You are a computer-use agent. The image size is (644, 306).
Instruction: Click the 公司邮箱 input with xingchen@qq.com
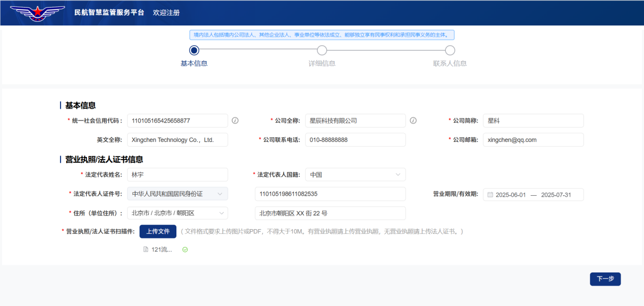[x=533, y=140]
